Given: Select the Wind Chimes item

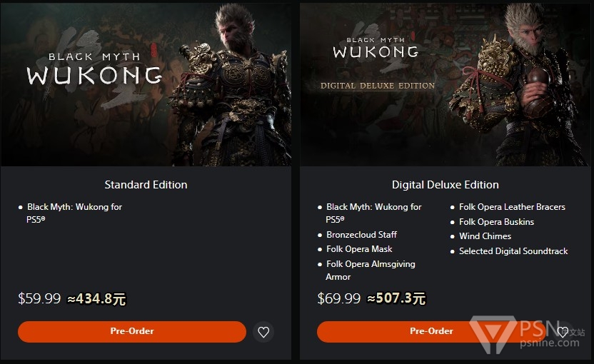Looking at the screenshot, I should pos(485,236).
